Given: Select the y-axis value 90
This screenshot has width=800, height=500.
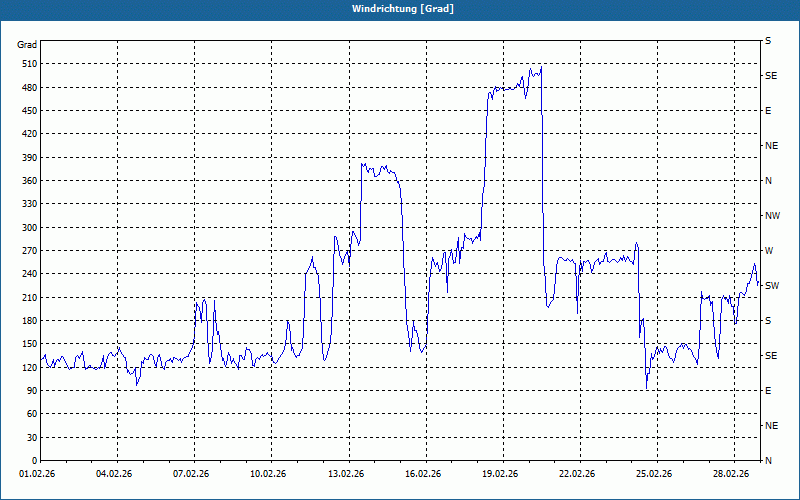Looking at the screenshot, I should [32, 391].
